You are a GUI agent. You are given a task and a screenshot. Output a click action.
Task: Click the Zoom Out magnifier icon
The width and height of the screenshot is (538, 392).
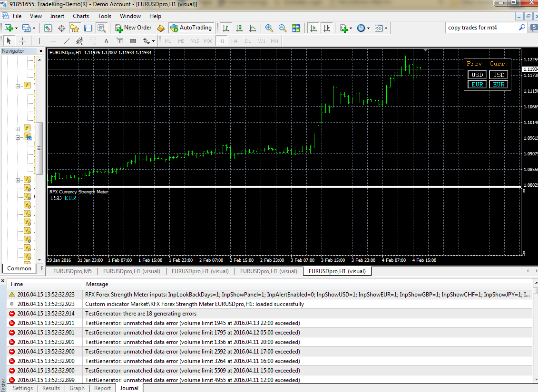pos(283,28)
